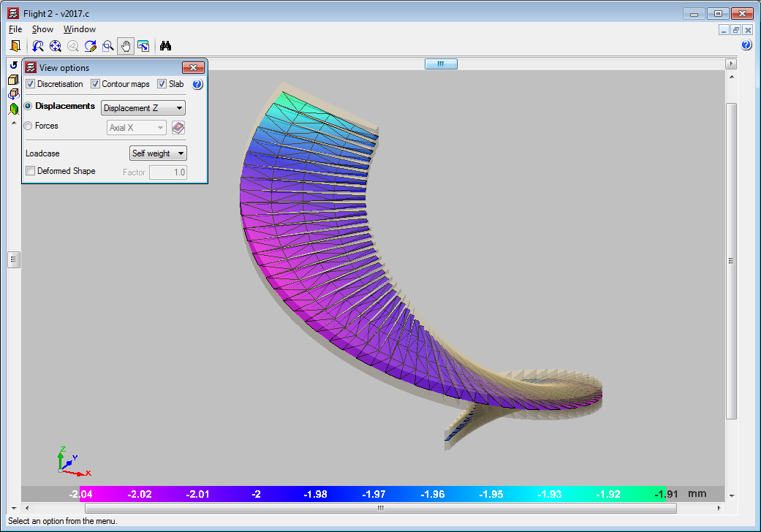This screenshot has width=761, height=532.
Task: Open the Show menu
Action: 42,29
